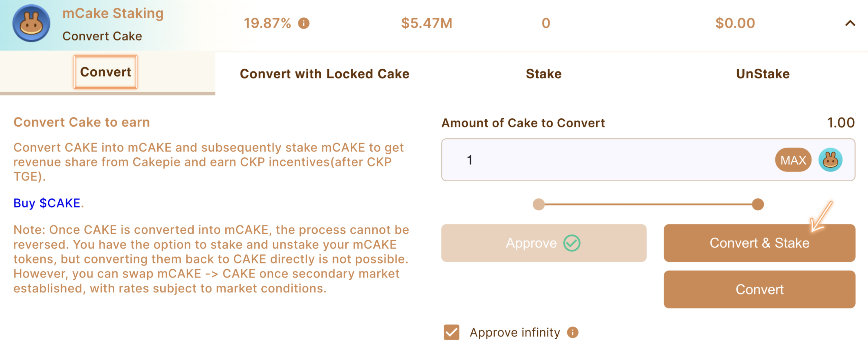Click the slider's right end handle

[758, 205]
